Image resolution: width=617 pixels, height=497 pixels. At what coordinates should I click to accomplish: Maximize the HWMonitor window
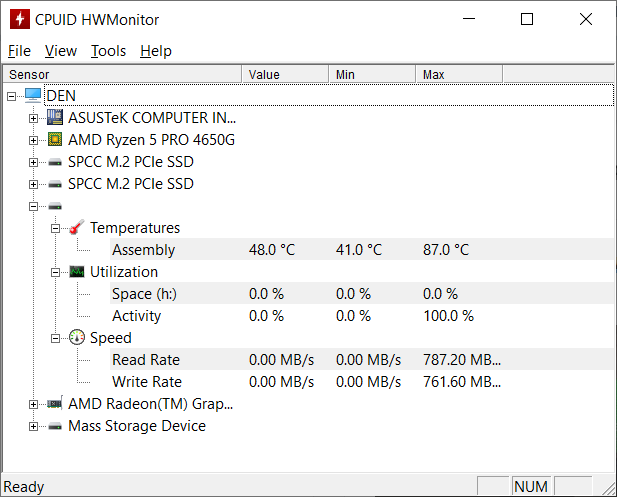(527, 19)
